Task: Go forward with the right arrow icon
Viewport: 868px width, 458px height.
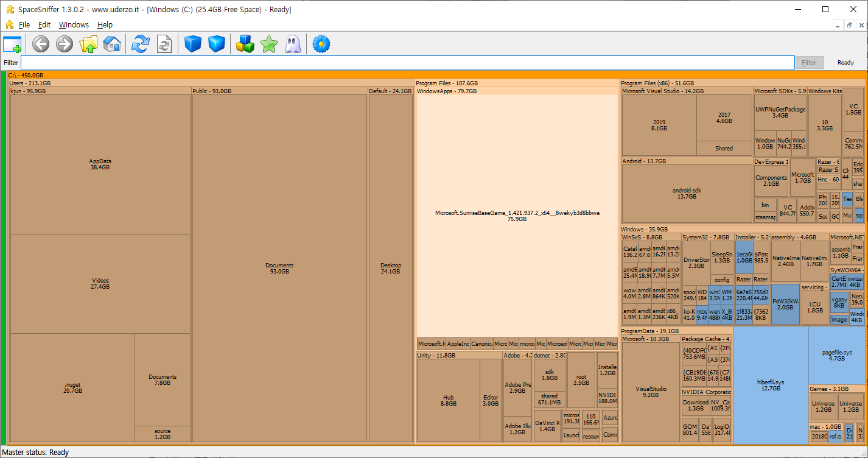Action: [x=65, y=44]
